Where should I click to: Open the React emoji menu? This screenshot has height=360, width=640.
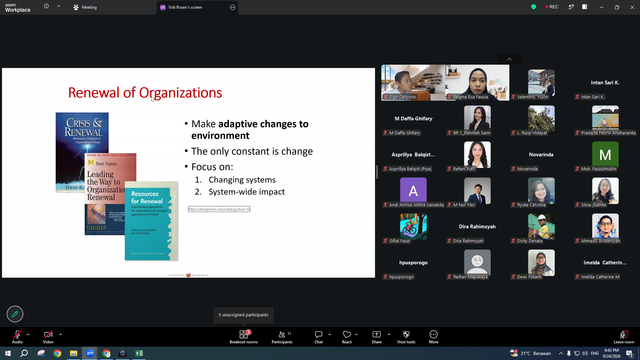pos(347,337)
